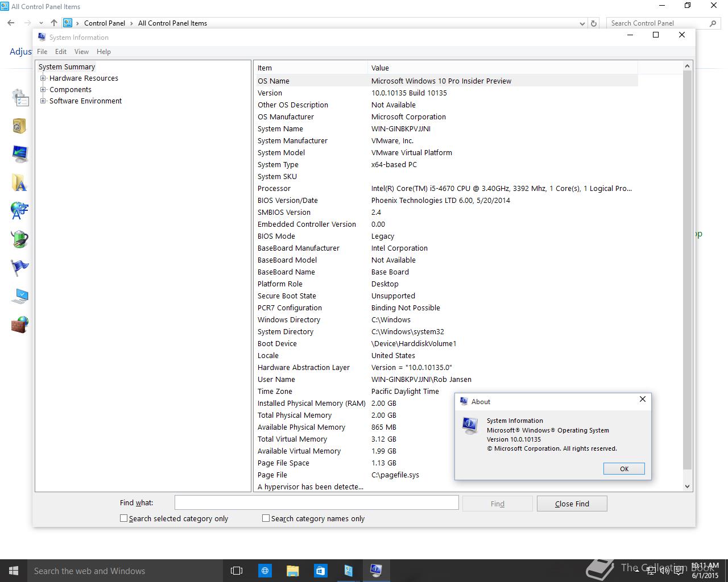Click the Find button

(497, 504)
